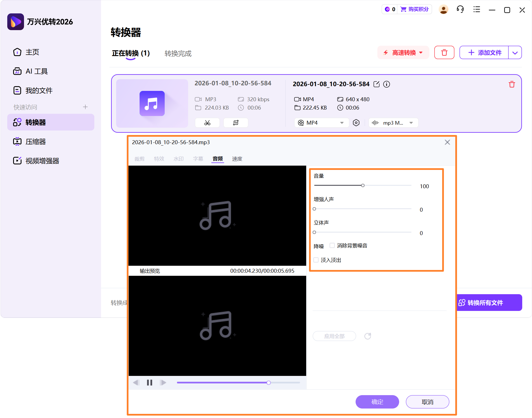Open output format settings gear icon

pos(356,122)
